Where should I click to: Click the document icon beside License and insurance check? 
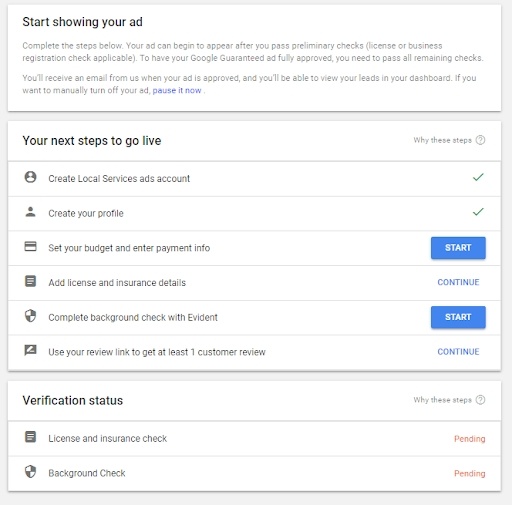pyautogui.click(x=30, y=437)
